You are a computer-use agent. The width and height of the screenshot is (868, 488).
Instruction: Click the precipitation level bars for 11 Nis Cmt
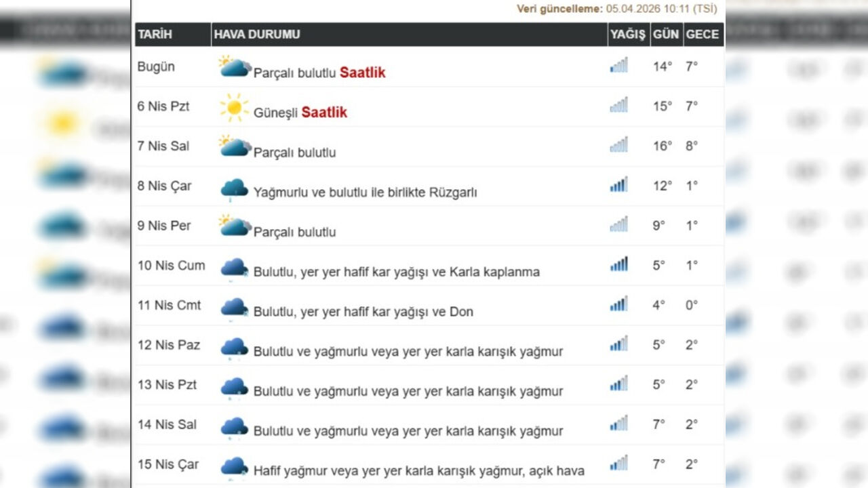coord(618,304)
